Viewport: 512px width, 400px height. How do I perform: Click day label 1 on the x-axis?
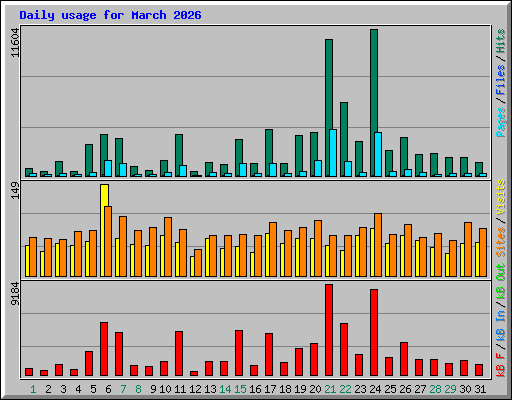tap(33, 389)
